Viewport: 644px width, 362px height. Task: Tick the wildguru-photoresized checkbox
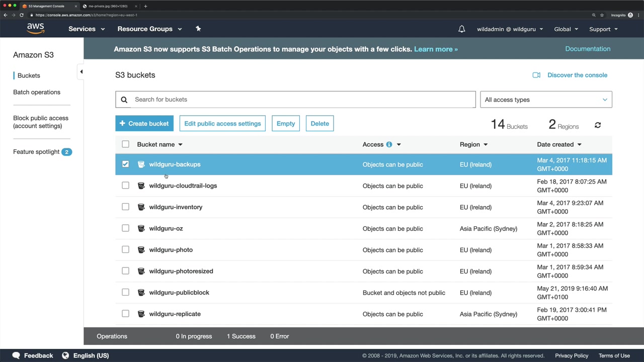(125, 271)
